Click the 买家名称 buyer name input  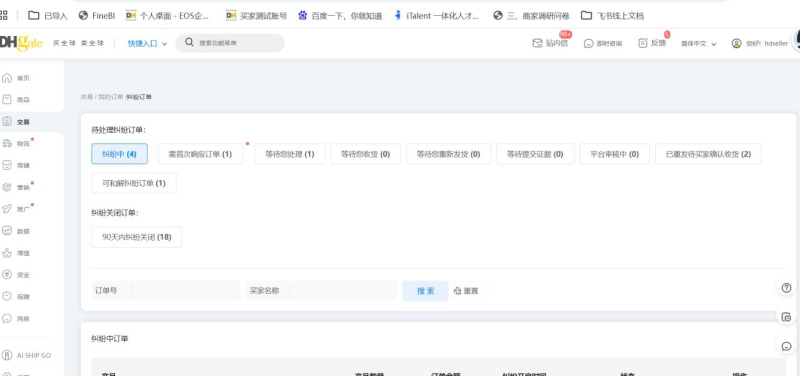[342, 291]
